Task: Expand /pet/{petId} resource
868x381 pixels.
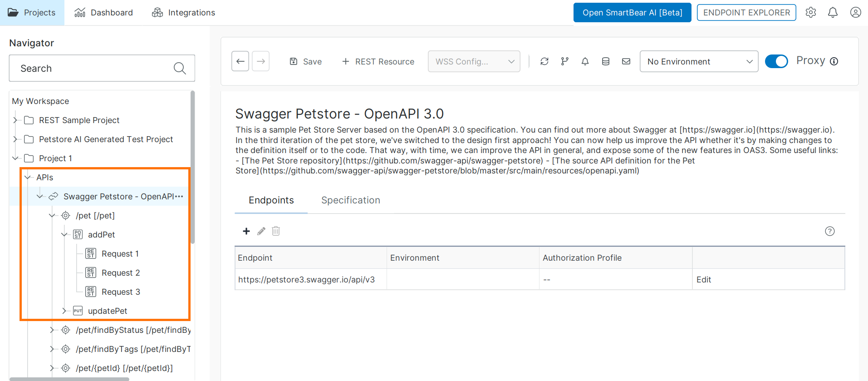Action: click(x=52, y=368)
